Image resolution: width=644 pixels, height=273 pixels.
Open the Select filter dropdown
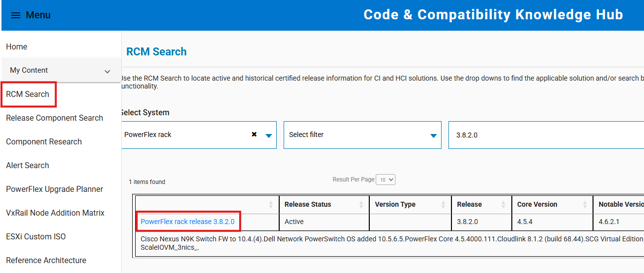pos(362,135)
